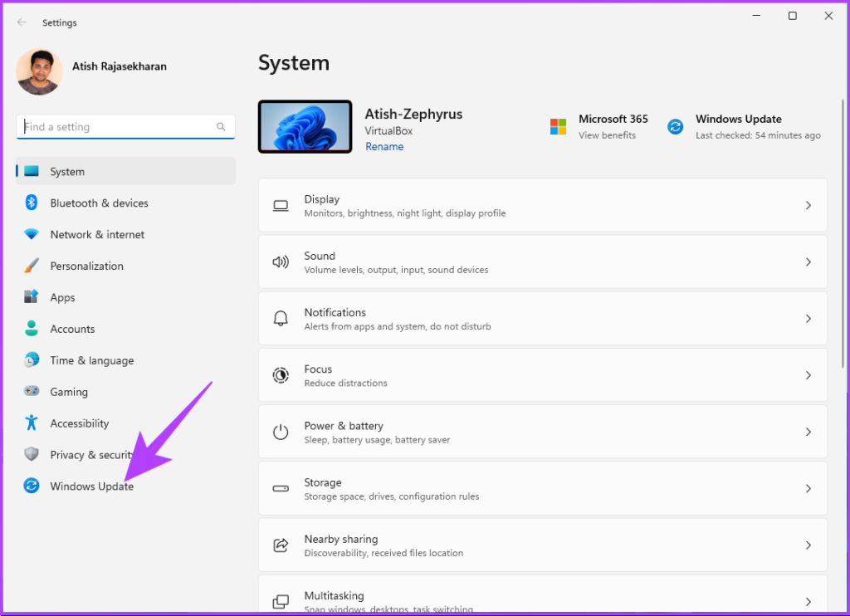Screen dimensions: 850x616
Task: Open Network & internet via its Wi-Fi icon
Action: point(32,234)
